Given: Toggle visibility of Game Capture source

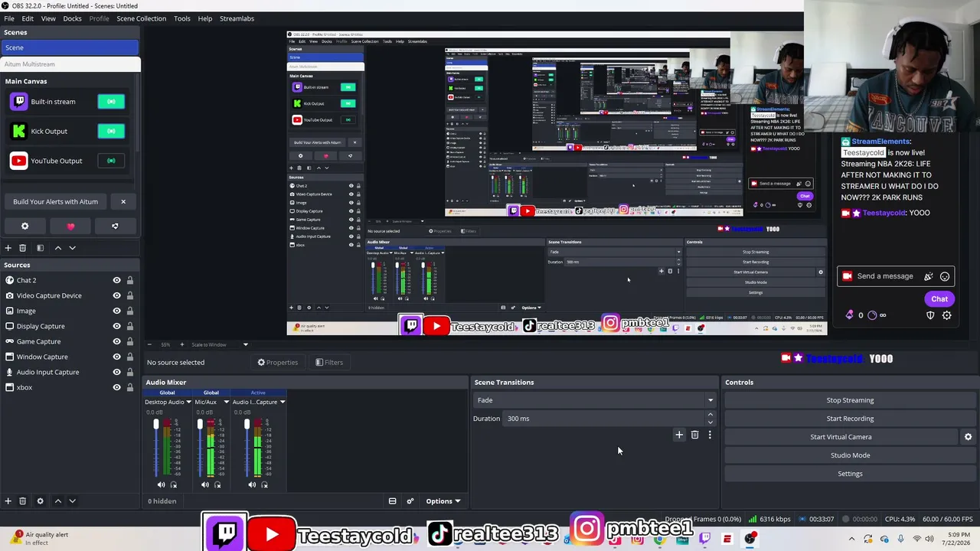Looking at the screenshot, I should pos(116,341).
